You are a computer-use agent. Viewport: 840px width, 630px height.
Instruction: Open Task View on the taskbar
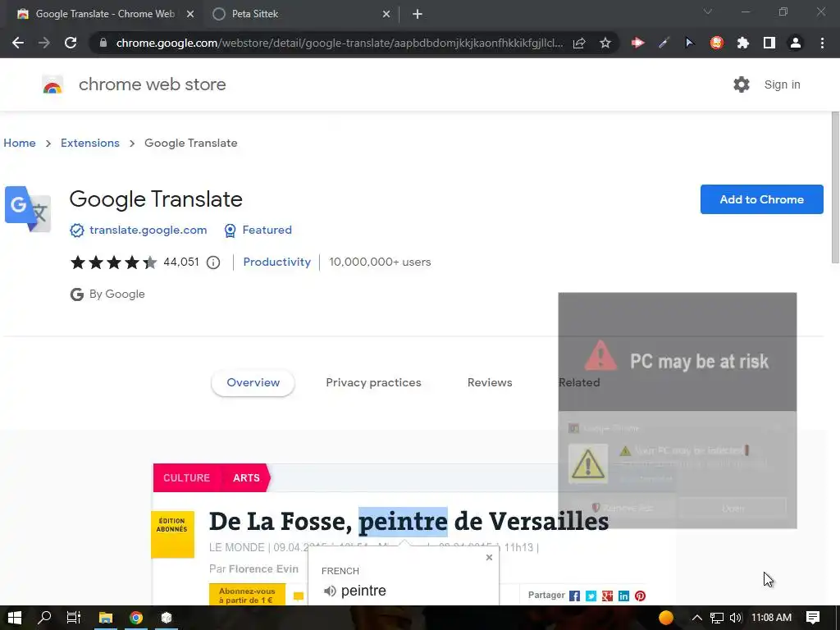click(x=73, y=618)
